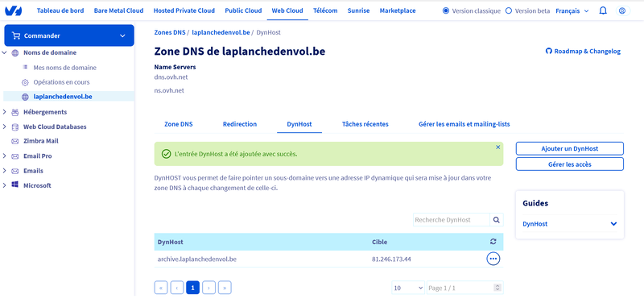644x307 pixels.
Task: Select the DynHost tab
Action: coord(299,124)
